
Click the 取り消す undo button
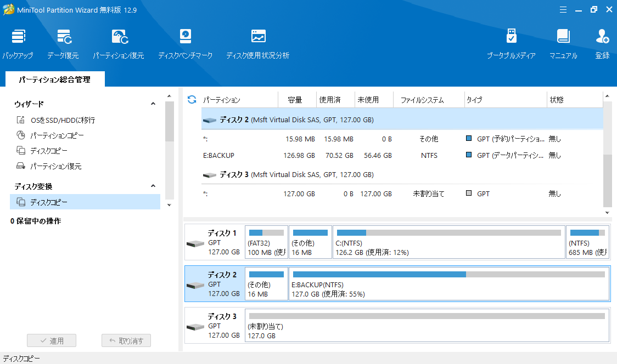tap(126, 340)
